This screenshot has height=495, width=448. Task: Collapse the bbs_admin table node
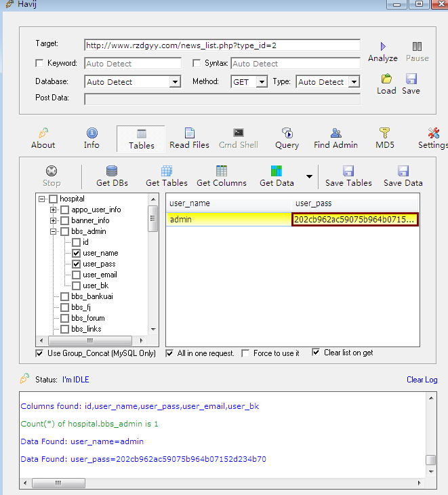pos(53,231)
